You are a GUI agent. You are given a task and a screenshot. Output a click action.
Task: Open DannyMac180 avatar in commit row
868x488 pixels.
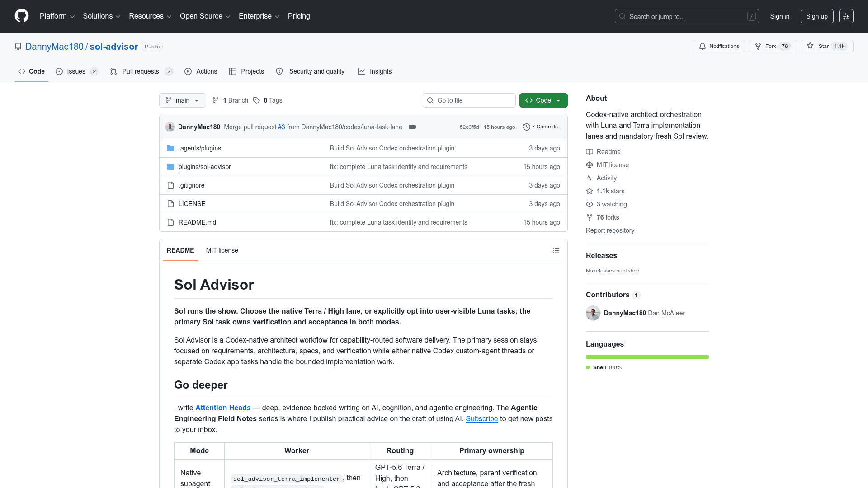(x=170, y=127)
